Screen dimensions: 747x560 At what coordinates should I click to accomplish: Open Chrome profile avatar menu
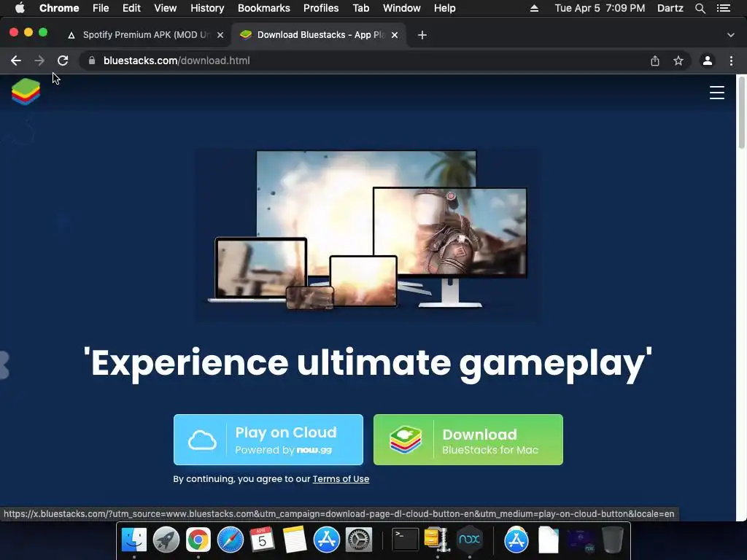(x=708, y=61)
